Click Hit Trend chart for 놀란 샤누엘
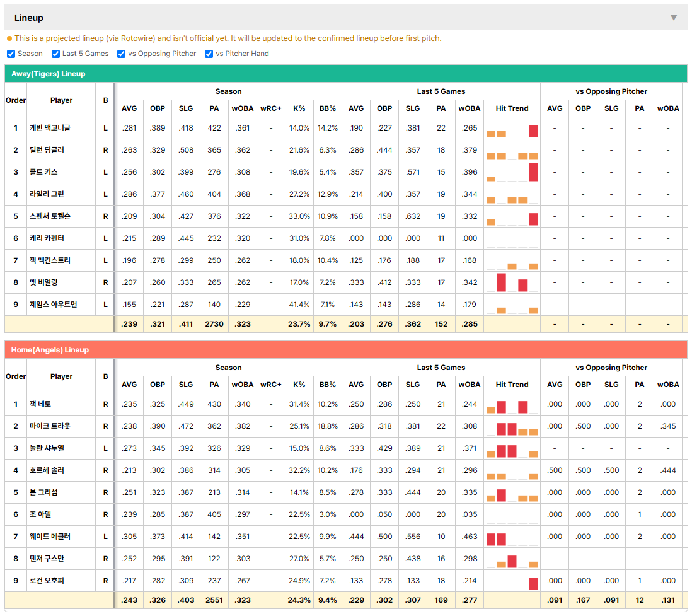The width and height of the screenshot is (692, 616). tap(512, 448)
